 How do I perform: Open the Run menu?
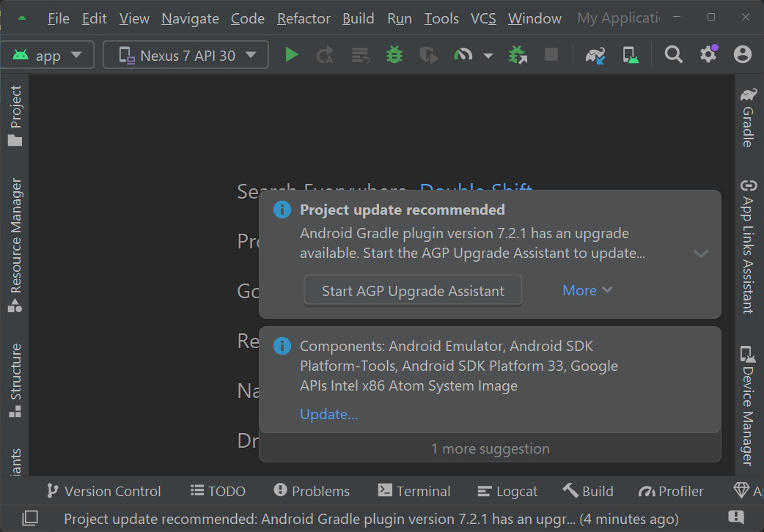(x=400, y=18)
